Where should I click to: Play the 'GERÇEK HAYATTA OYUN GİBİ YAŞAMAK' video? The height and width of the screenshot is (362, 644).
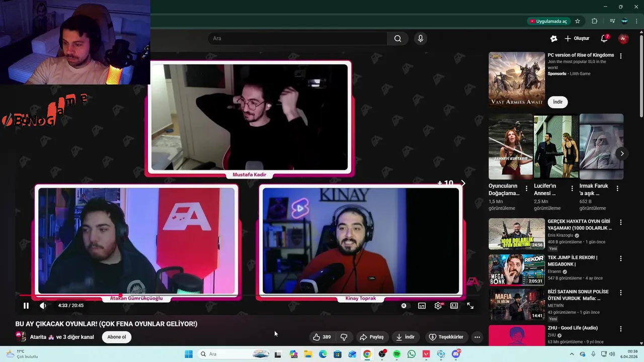tap(517, 234)
